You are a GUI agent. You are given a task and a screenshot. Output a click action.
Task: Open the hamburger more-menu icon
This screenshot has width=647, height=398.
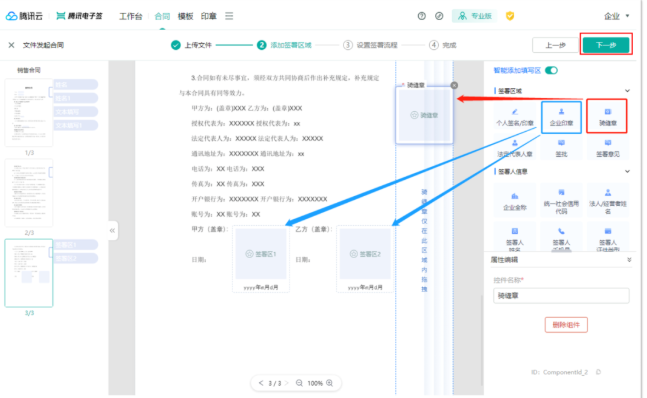pos(229,16)
